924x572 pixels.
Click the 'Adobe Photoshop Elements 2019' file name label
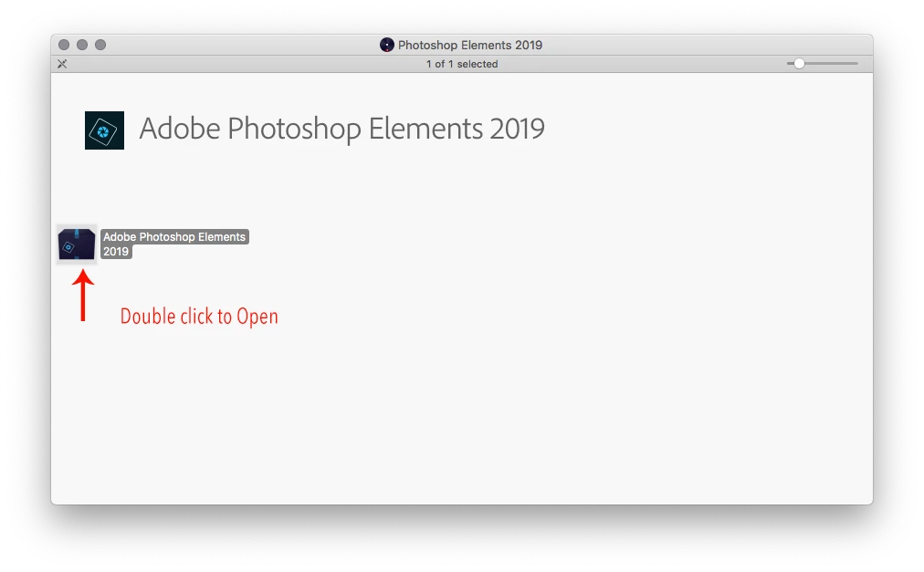(x=174, y=244)
